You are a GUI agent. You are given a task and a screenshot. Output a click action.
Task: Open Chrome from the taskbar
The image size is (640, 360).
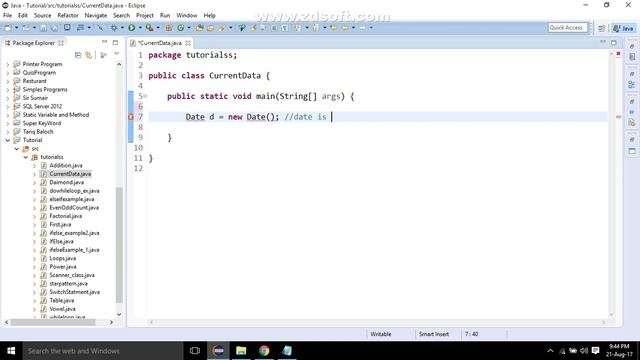[x=264, y=350]
